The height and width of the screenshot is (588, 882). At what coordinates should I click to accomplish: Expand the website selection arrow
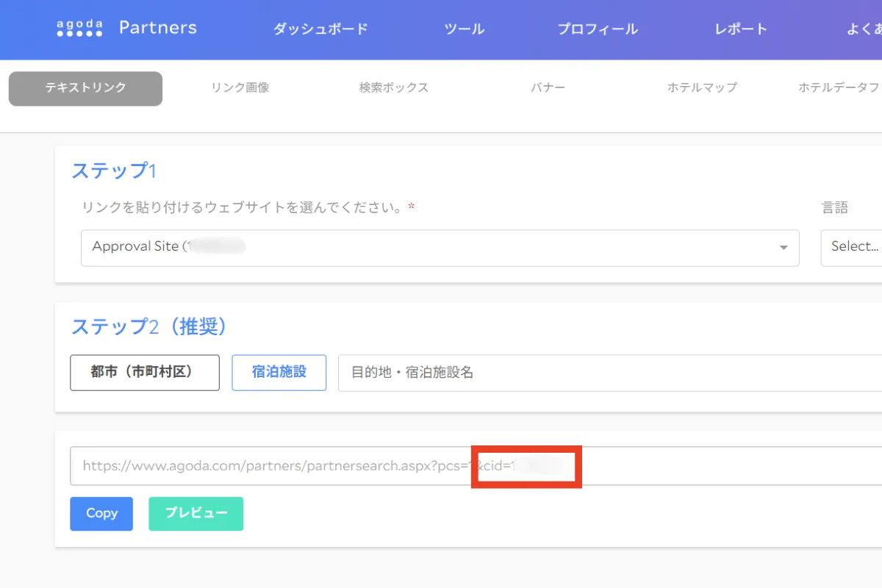point(784,248)
